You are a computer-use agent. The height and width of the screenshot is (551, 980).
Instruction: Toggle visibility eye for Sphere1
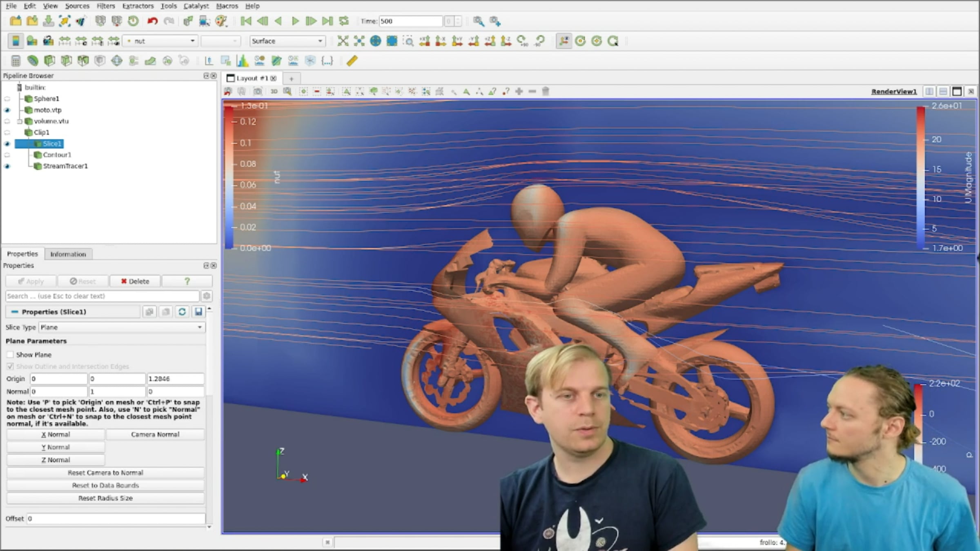tap(7, 99)
